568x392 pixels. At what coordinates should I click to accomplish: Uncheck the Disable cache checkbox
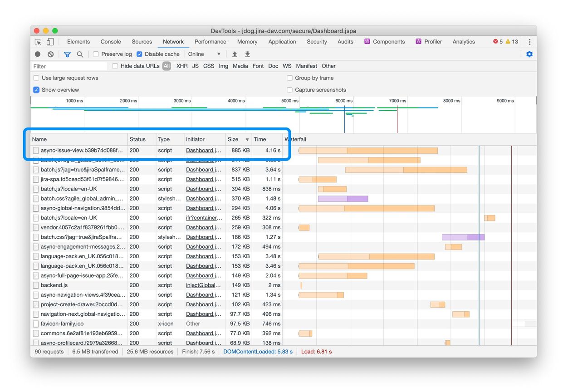point(140,54)
